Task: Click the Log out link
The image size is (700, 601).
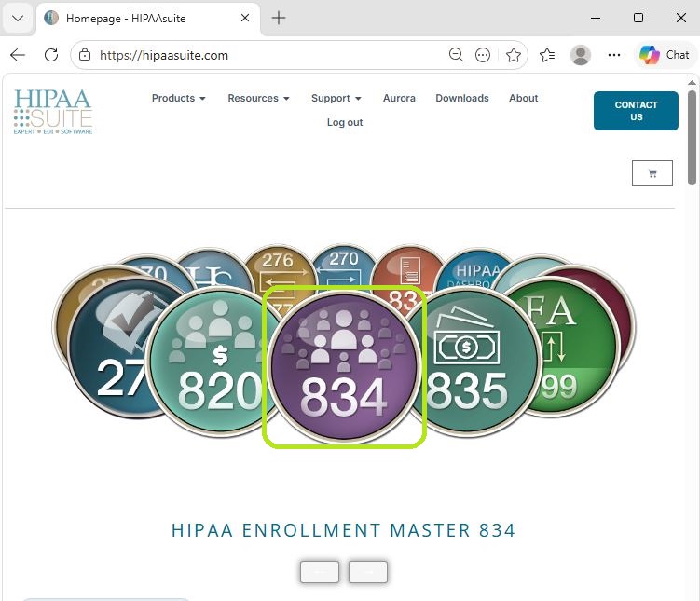Action: coord(345,122)
